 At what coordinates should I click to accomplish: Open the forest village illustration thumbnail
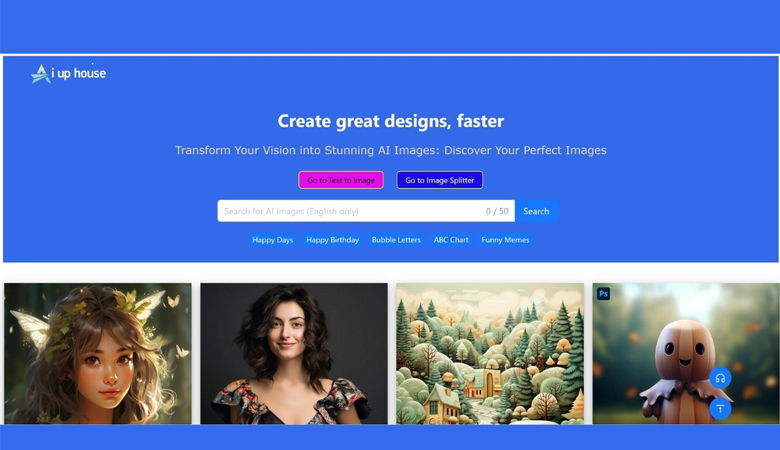(x=490, y=354)
